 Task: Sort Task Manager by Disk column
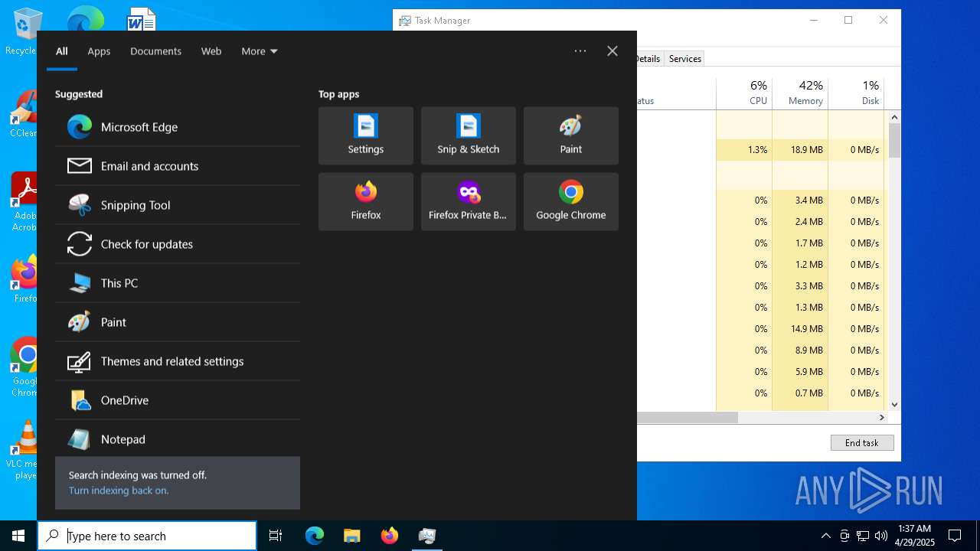[856, 92]
